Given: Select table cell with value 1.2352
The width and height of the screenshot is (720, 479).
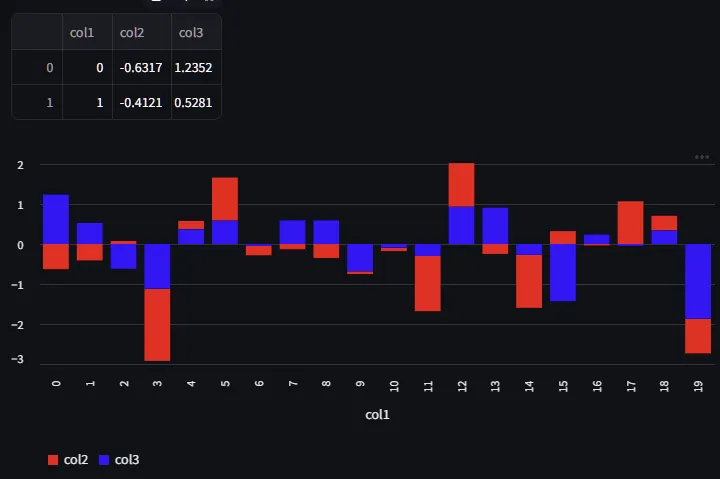Looking at the screenshot, I should pos(197,68).
